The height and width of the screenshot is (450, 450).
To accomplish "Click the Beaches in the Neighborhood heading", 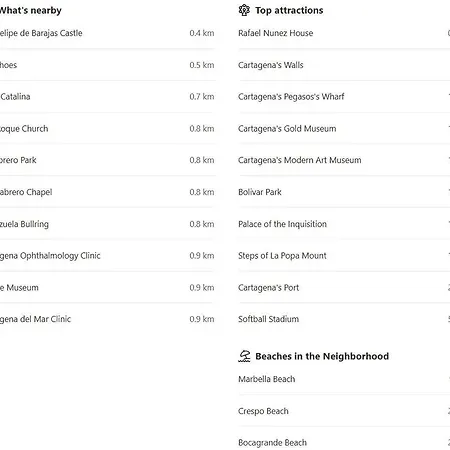I will tap(322, 356).
